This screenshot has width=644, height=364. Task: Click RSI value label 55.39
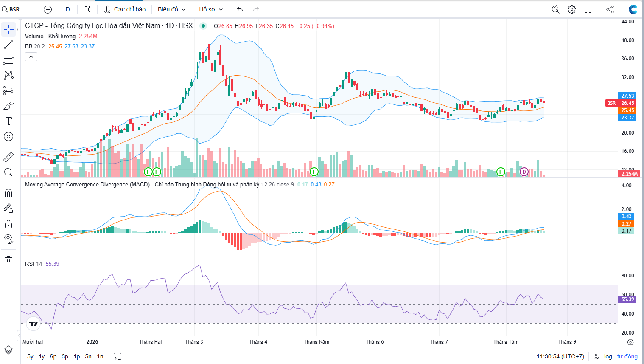click(628, 299)
